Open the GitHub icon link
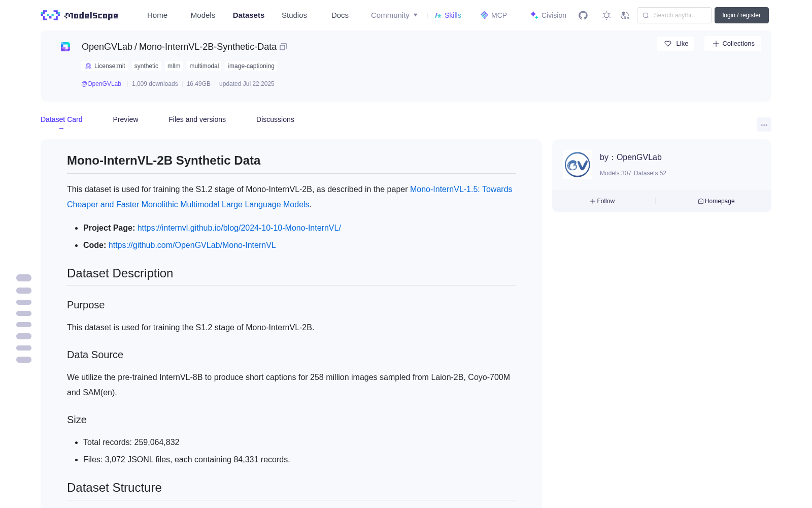This screenshot has width=812, height=508. 583,15
